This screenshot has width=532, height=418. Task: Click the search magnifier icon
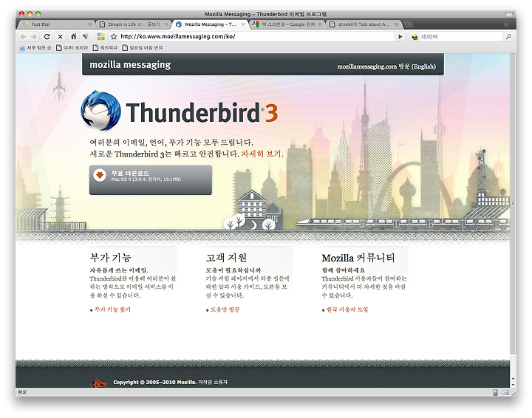point(508,36)
